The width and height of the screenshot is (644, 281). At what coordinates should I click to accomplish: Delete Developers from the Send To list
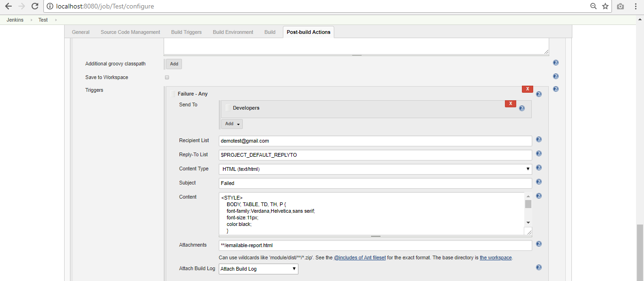click(510, 104)
